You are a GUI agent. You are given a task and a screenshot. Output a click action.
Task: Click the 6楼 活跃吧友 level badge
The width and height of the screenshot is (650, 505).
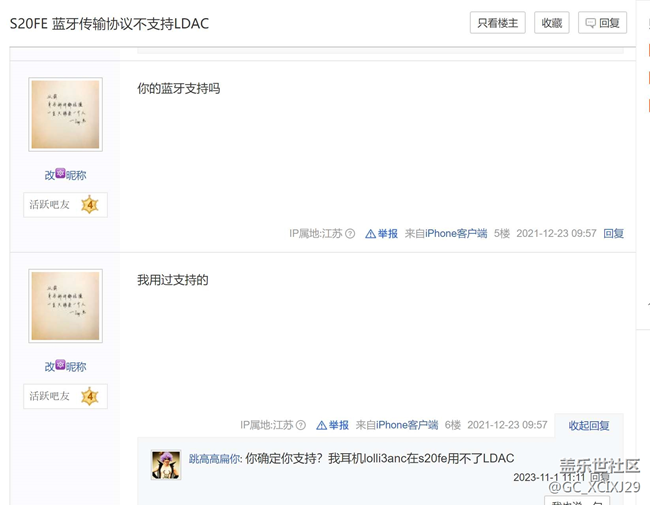(65, 396)
